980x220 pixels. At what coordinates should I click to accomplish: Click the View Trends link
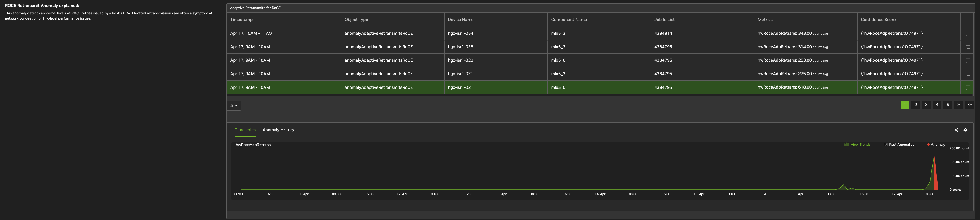(x=860, y=145)
